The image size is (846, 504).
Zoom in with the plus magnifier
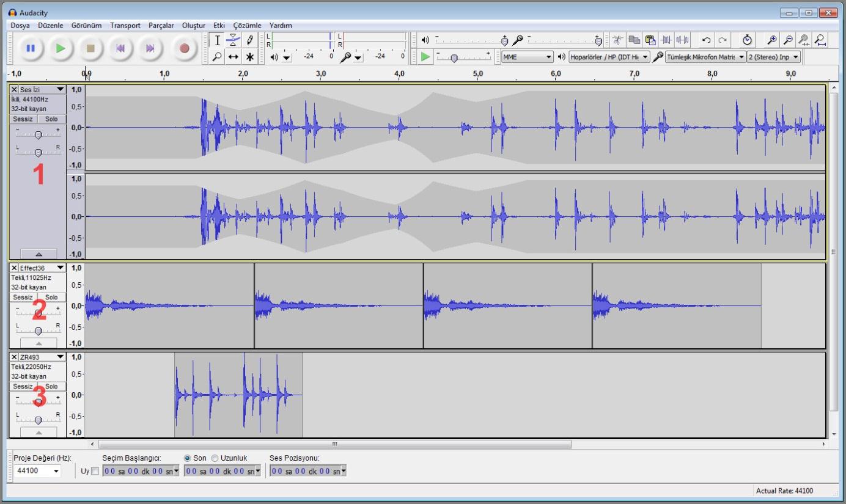tap(773, 40)
